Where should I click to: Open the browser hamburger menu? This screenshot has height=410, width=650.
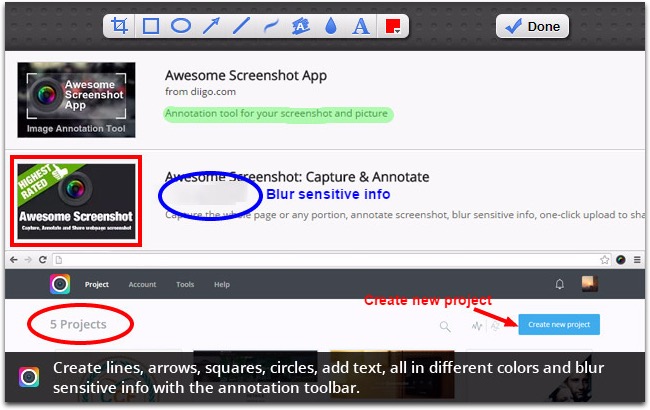coord(637,260)
